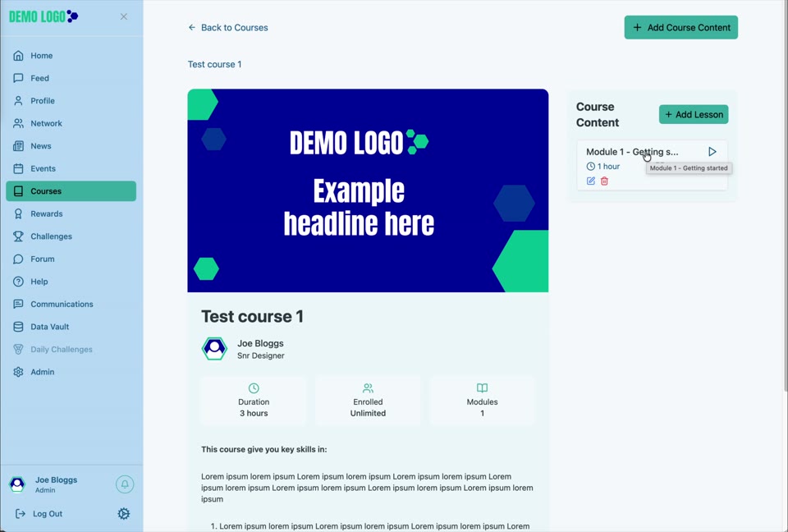Click Unlimited enrolled value

click(368, 413)
